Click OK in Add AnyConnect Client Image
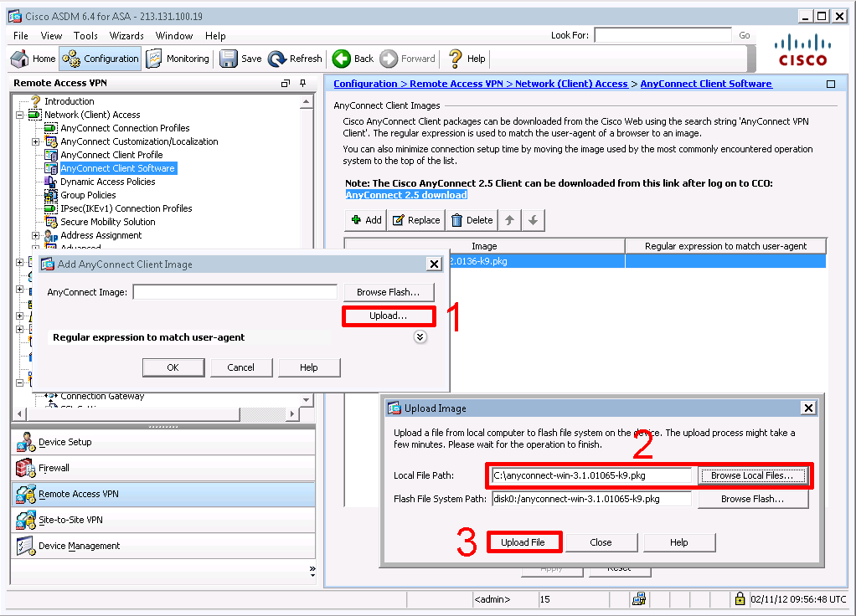 click(173, 367)
